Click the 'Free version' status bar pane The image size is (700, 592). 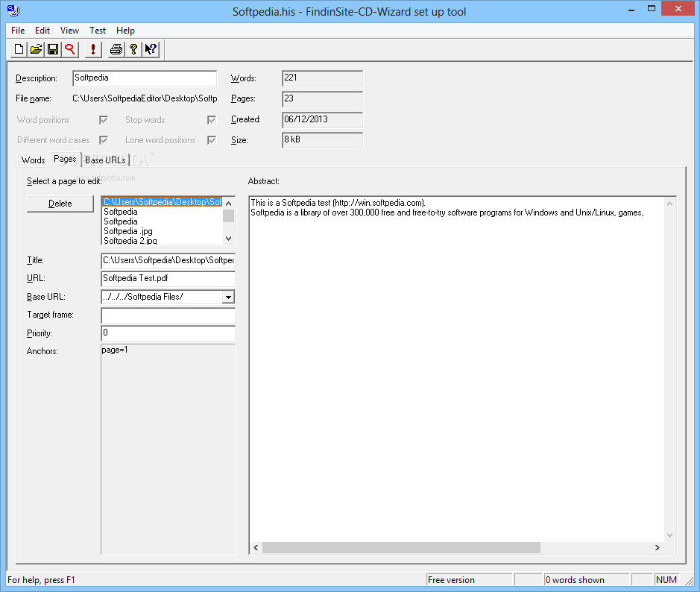pyautogui.click(x=469, y=580)
